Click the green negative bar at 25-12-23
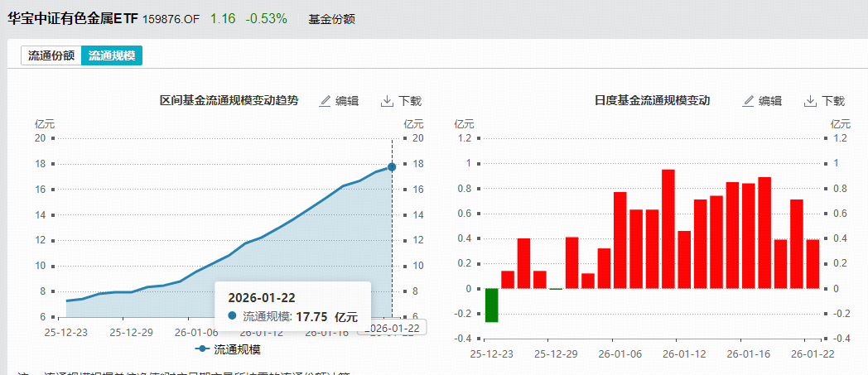The image size is (868, 375). pos(492,305)
